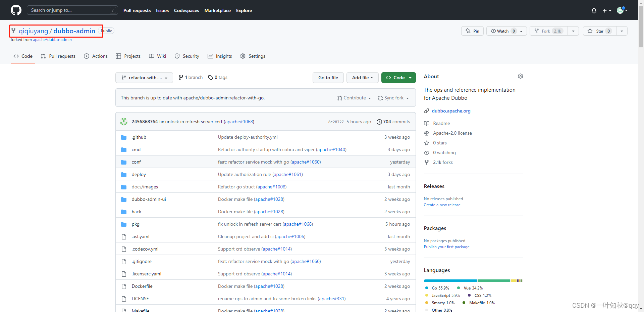Open the Contribute dropdown
Image resolution: width=644 pixels, height=312 pixels.
pyautogui.click(x=354, y=98)
